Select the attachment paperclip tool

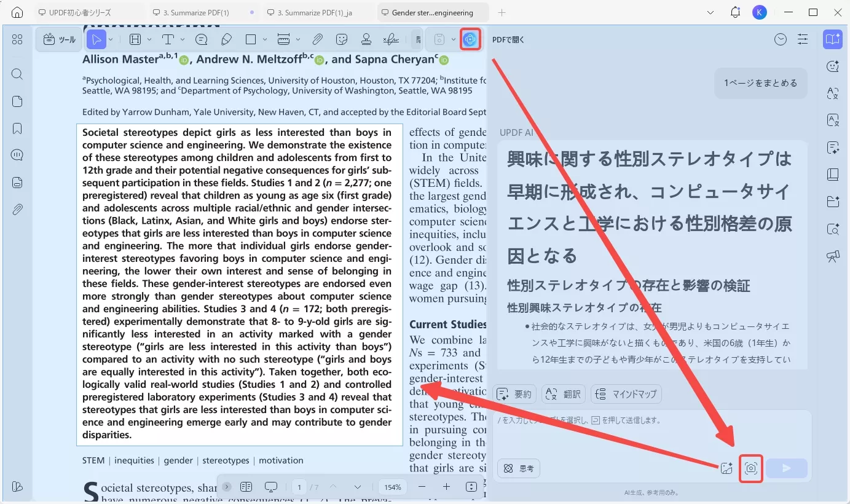point(318,39)
